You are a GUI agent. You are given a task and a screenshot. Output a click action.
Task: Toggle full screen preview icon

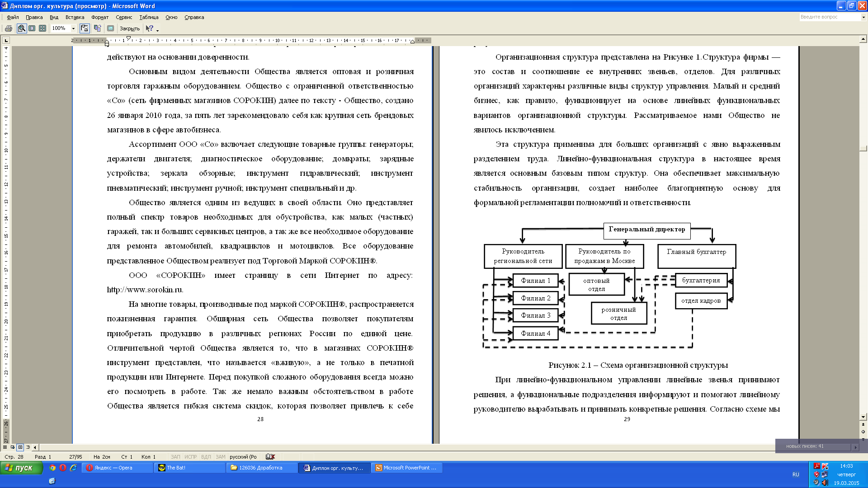point(110,28)
